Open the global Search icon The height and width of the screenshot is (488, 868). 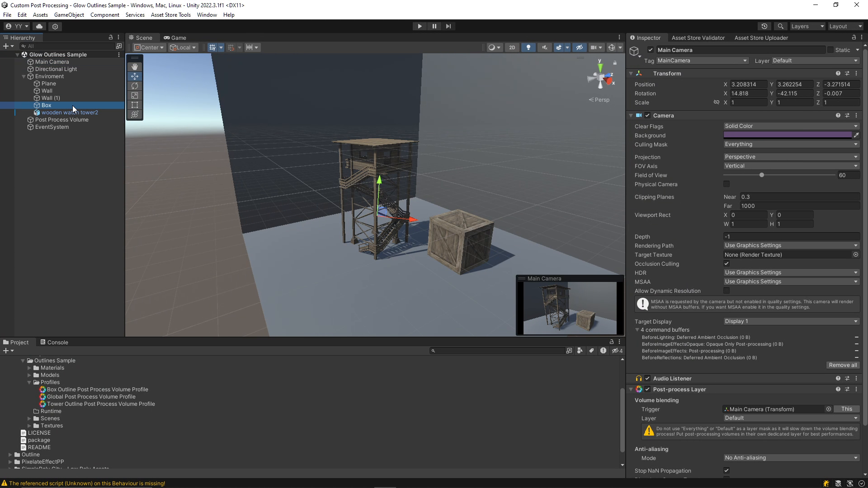click(x=780, y=26)
